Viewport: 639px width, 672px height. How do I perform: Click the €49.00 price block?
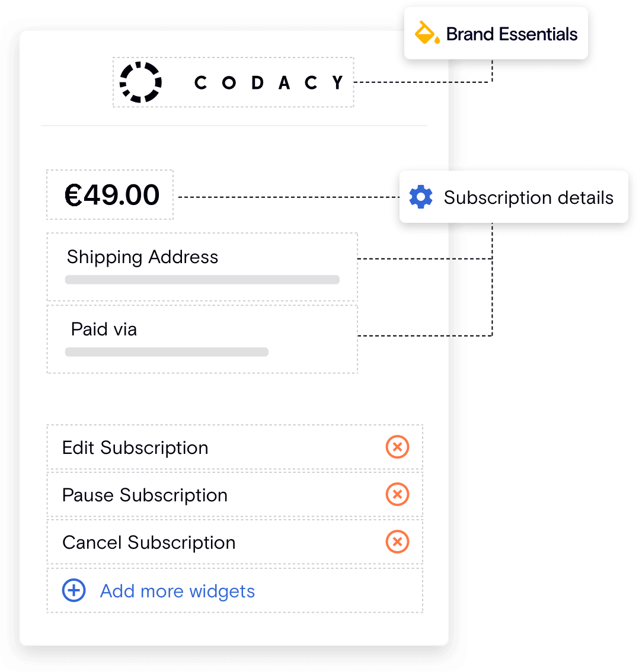tap(112, 195)
